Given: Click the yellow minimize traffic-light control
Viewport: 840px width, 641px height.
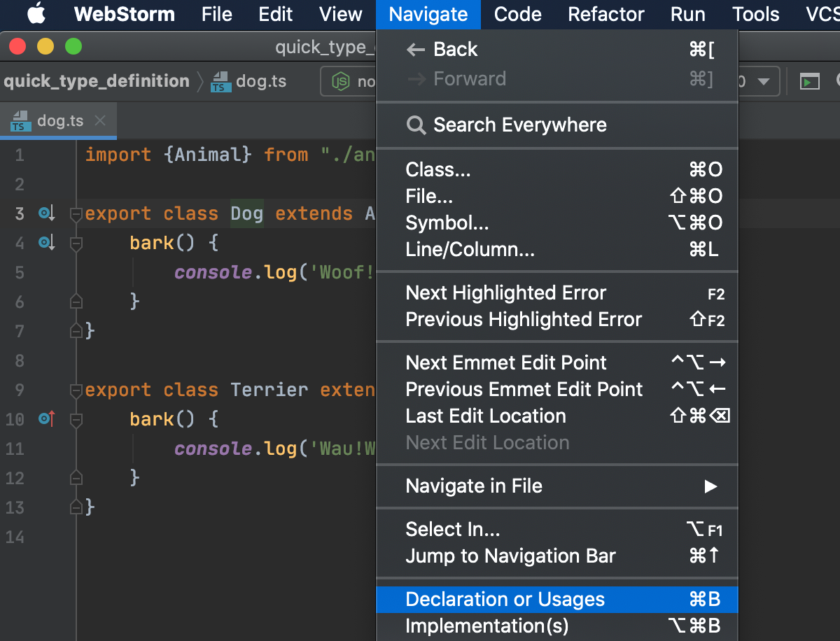Looking at the screenshot, I should click(x=45, y=46).
